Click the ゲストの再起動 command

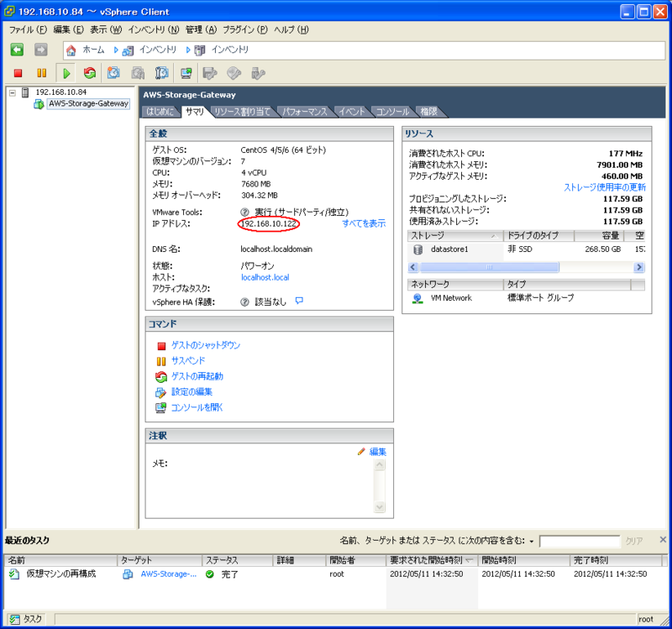click(x=197, y=376)
